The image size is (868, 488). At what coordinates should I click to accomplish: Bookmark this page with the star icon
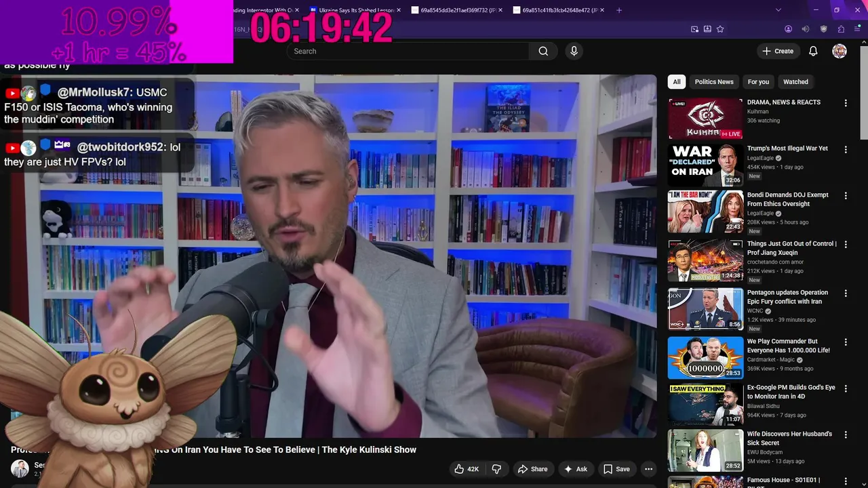[720, 29]
